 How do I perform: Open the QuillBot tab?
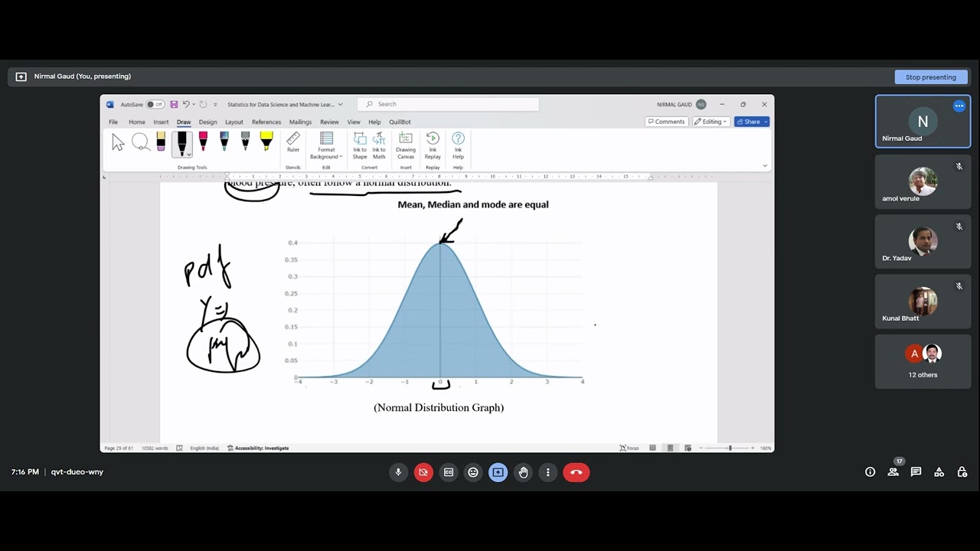click(400, 122)
